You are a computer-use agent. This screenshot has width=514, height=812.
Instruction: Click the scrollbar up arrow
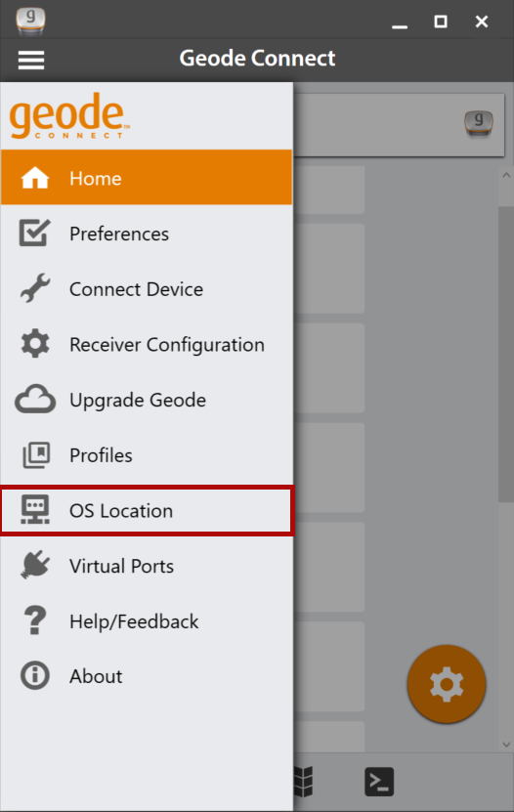[x=506, y=175]
